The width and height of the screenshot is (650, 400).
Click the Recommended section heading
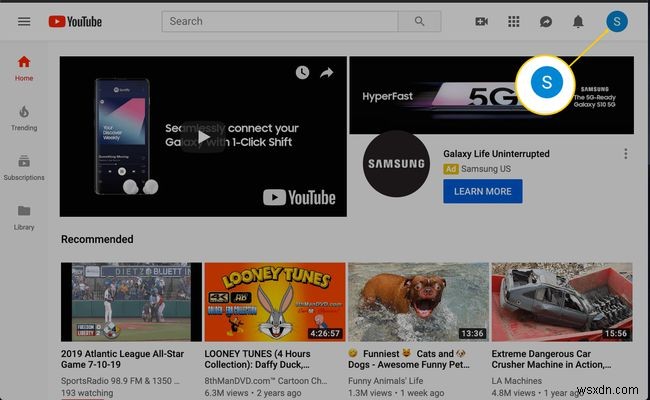pos(97,239)
